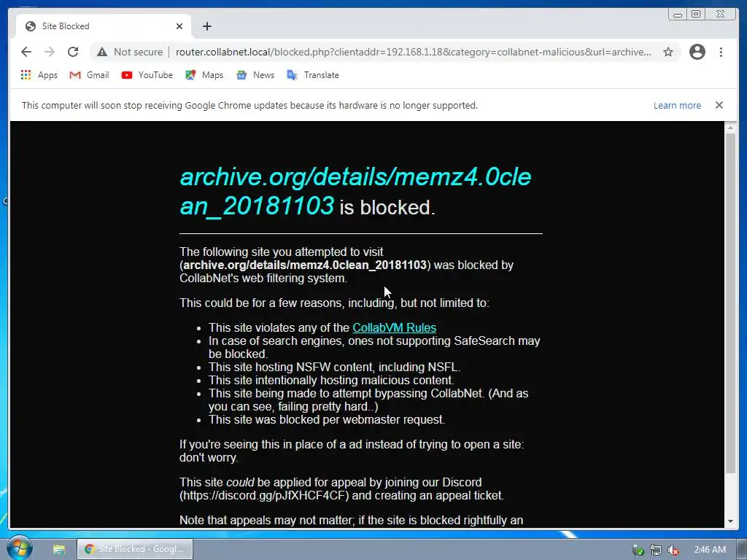Open the Translate bookmark
The height and width of the screenshot is (560, 747).
pos(313,75)
